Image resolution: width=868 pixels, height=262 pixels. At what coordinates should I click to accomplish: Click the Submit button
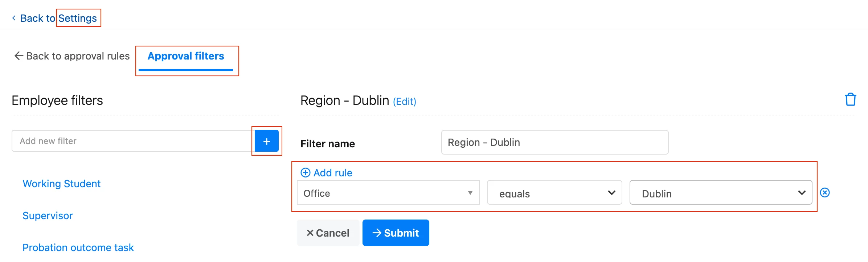[x=396, y=233]
